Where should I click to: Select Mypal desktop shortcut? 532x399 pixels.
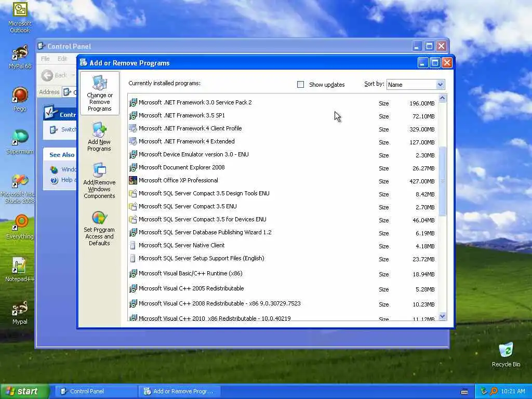pos(20,312)
